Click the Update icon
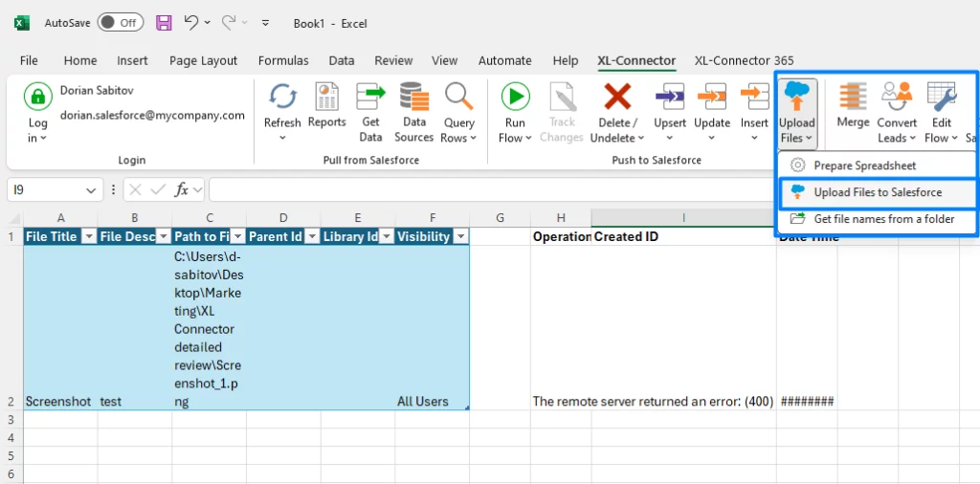The height and width of the screenshot is (484, 980). click(x=712, y=97)
